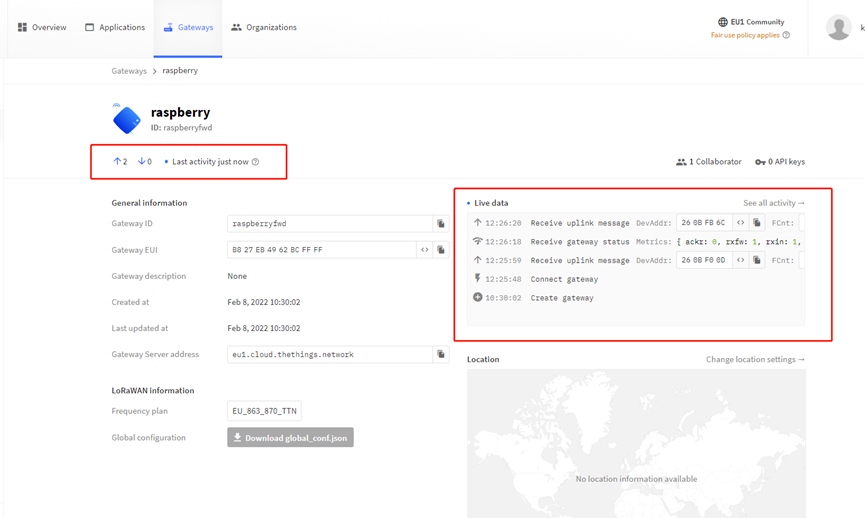Click the Gateway ID field raspberryfwd
The width and height of the screenshot is (865, 518).
click(x=329, y=223)
